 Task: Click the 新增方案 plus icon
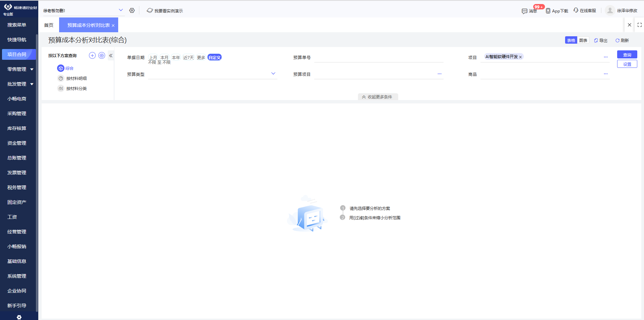tap(92, 55)
